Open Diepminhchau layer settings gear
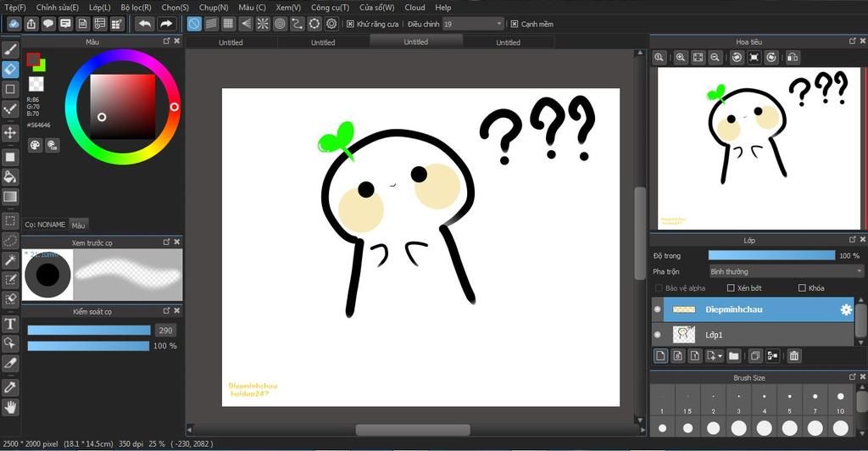 (x=846, y=310)
